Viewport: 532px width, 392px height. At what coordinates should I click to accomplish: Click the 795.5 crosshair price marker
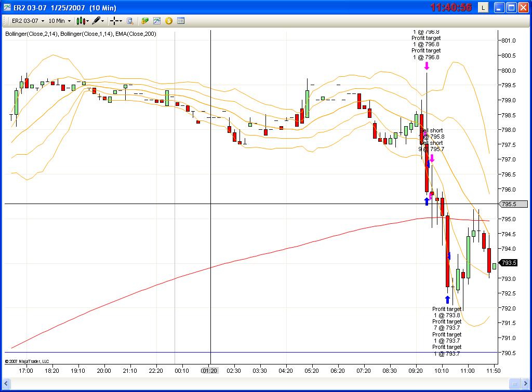click(x=513, y=204)
